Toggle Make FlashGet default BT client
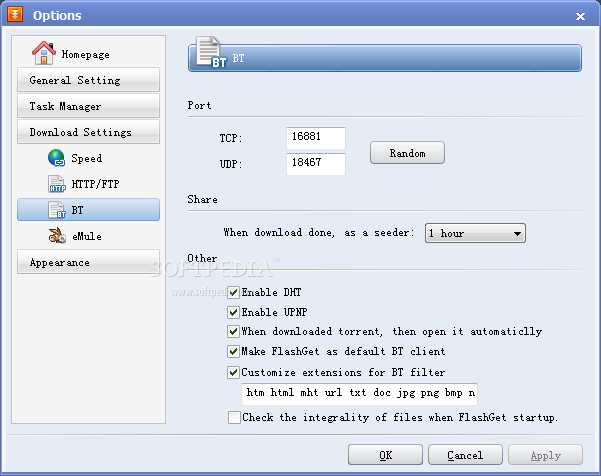The width and height of the screenshot is (601, 476). [x=233, y=351]
